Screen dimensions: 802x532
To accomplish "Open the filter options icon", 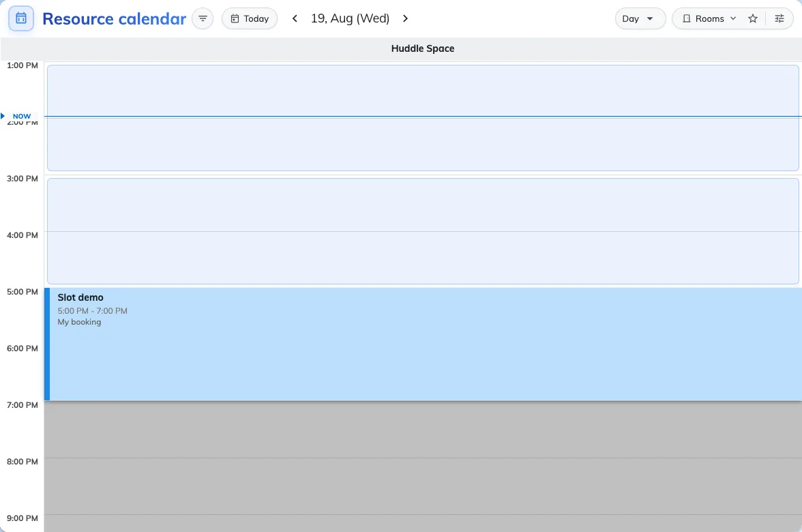I will pyautogui.click(x=203, y=18).
